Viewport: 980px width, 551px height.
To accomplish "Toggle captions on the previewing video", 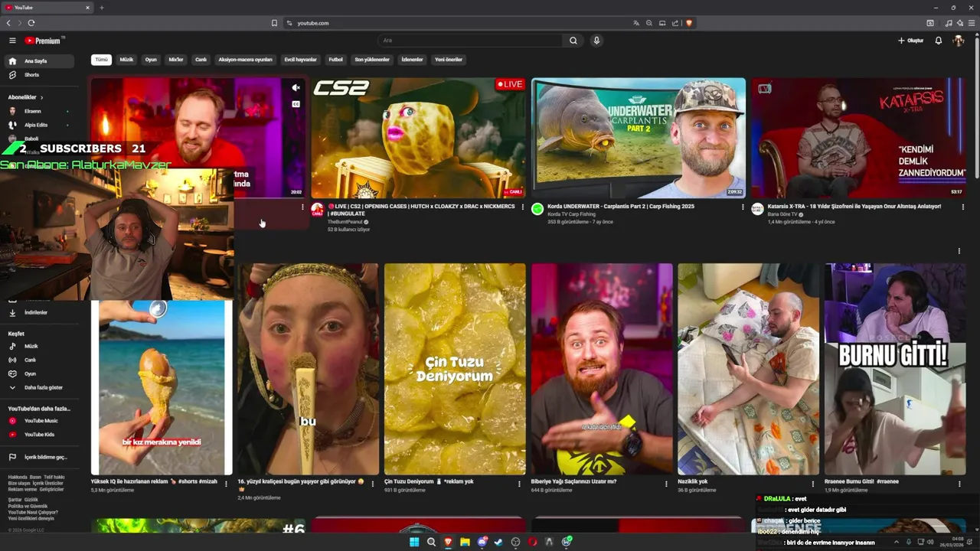I will pos(296,104).
